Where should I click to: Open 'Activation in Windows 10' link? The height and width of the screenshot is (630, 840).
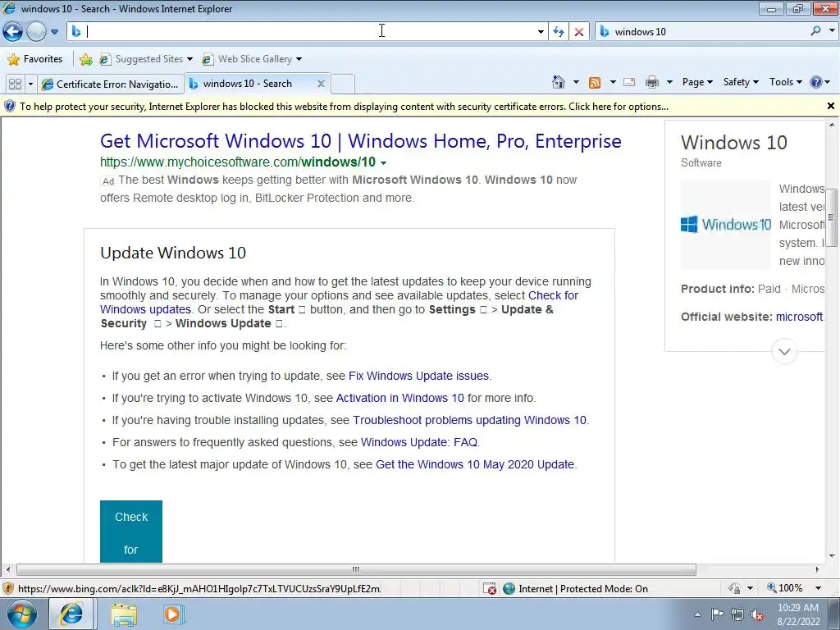[399, 398]
